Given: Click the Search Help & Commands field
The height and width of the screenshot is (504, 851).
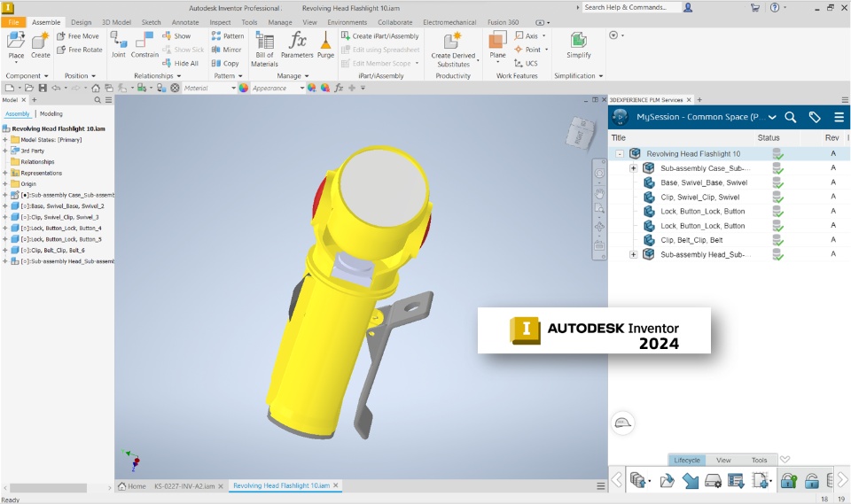Looking at the screenshot, I should [x=632, y=7].
